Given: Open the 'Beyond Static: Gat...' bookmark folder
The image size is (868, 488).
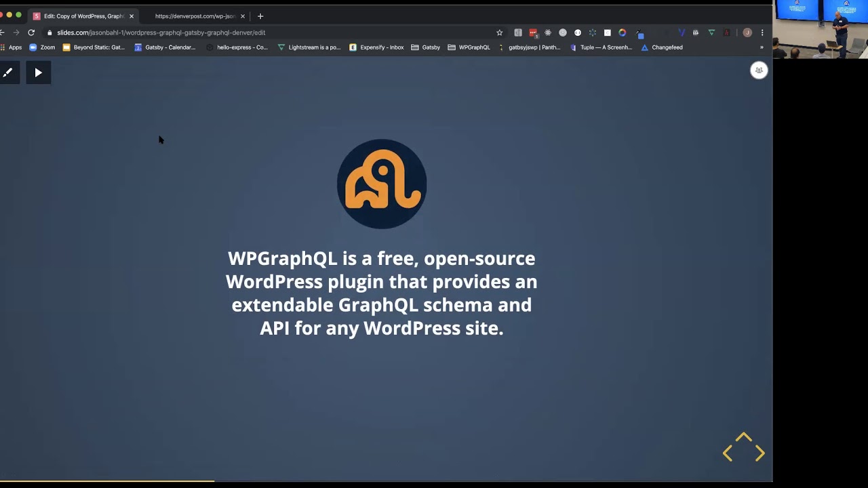Looking at the screenshot, I should (94, 47).
